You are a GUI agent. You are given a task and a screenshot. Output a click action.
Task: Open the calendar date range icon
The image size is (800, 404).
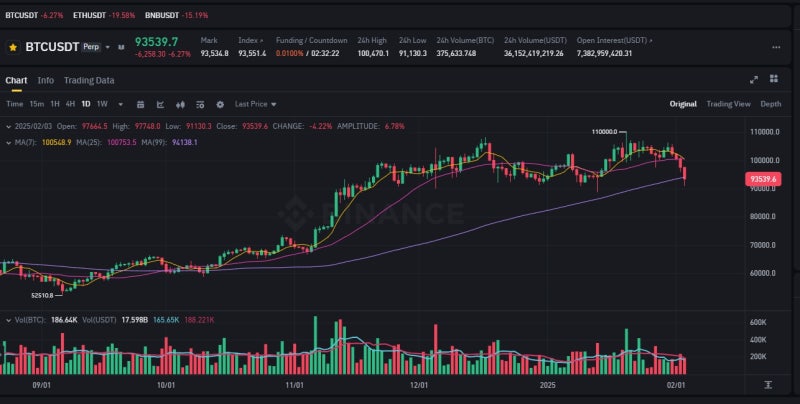pos(141,104)
